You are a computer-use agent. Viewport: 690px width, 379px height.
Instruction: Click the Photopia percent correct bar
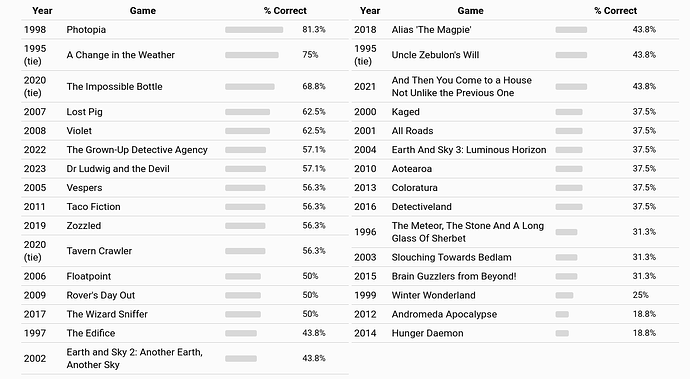click(254, 30)
